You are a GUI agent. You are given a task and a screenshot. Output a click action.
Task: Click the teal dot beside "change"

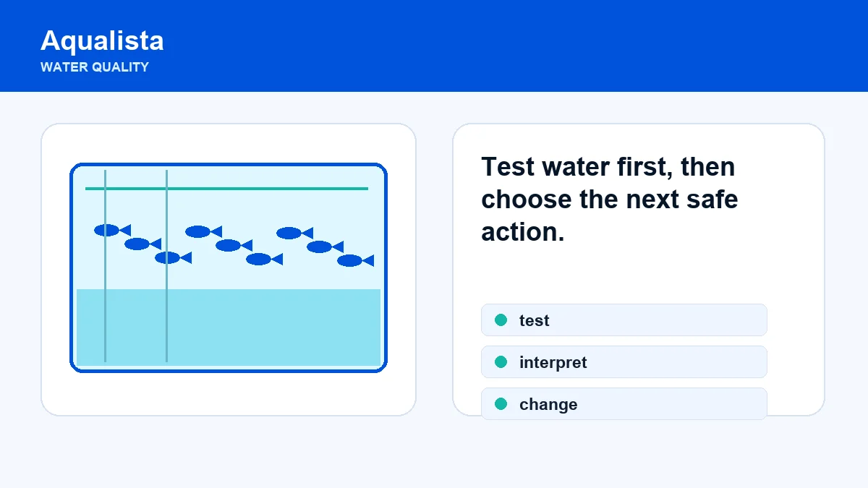pos(501,404)
